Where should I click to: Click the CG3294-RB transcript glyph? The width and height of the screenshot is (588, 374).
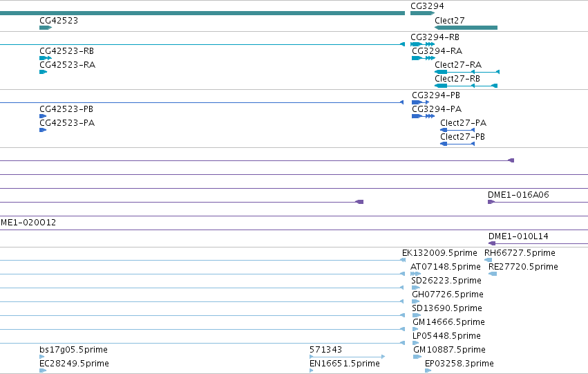423,44
